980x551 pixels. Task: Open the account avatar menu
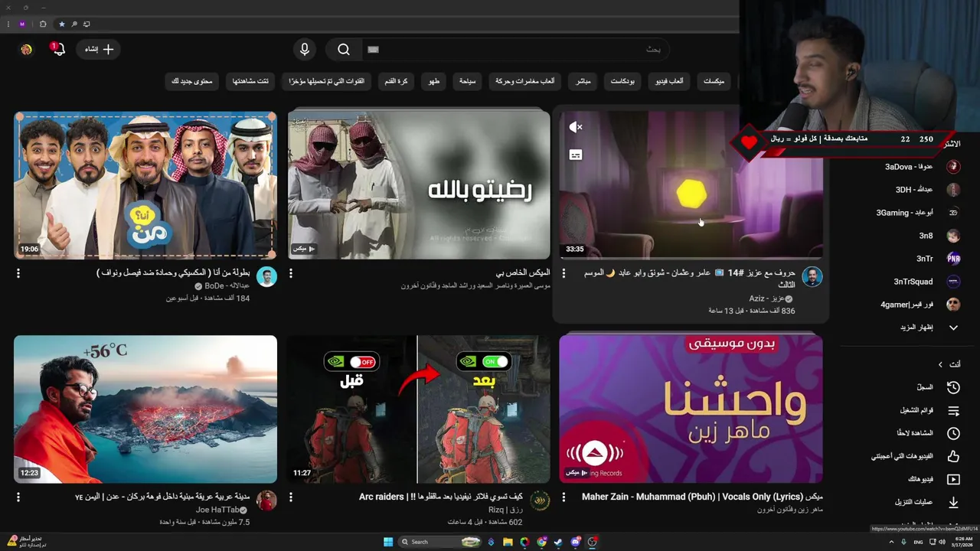[26, 49]
